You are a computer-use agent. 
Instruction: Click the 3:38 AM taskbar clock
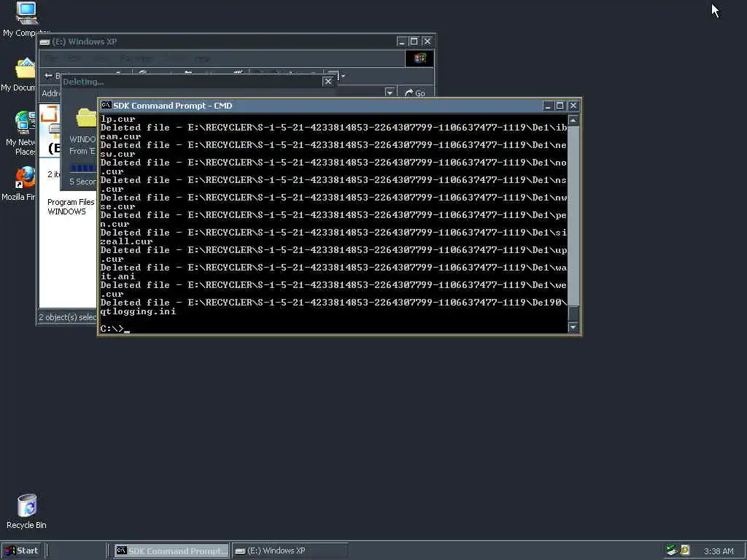pos(719,551)
